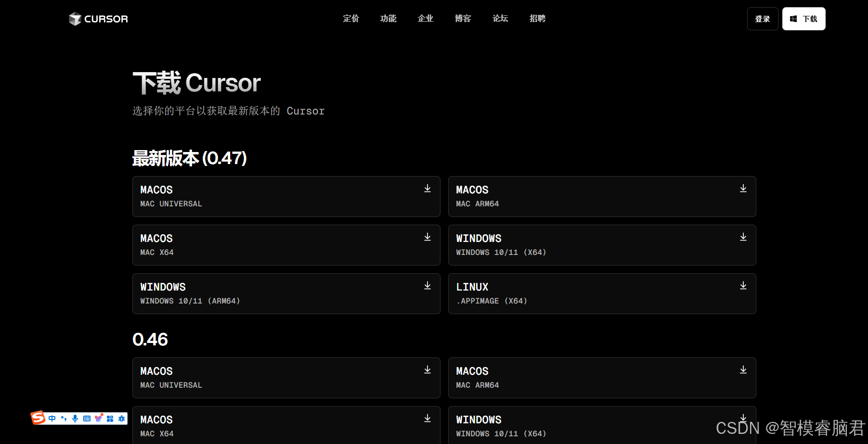Toggle Chinese punctuation in the Sogou bar

pos(64,419)
